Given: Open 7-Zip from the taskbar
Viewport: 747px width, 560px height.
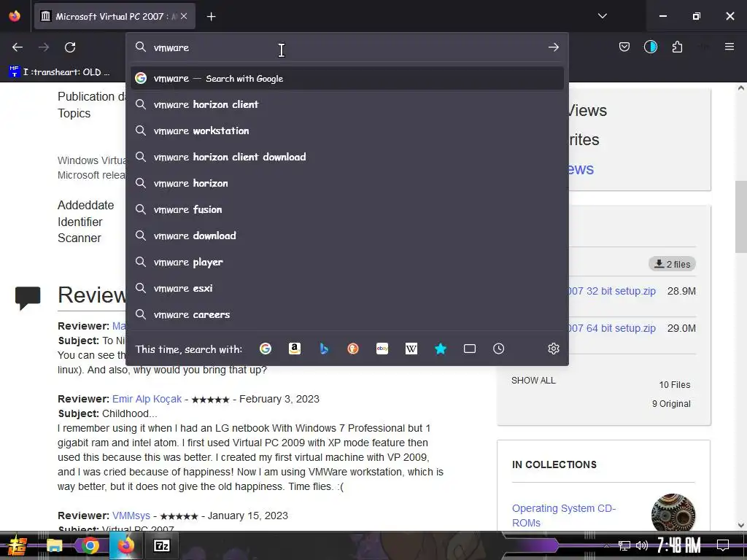Looking at the screenshot, I should (x=161, y=545).
